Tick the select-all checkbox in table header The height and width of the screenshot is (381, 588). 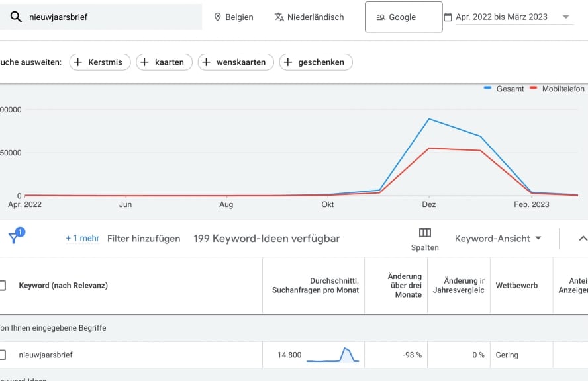(x=2, y=286)
